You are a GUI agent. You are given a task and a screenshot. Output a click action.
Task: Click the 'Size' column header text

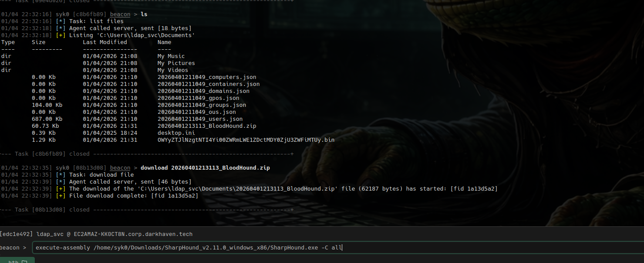pos(39,42)
